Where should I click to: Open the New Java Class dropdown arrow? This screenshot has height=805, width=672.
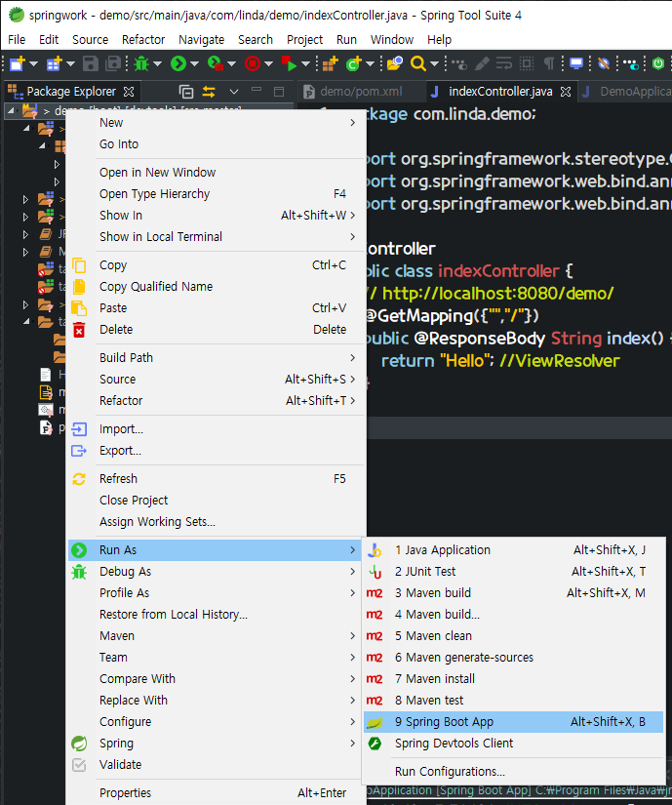370,63
